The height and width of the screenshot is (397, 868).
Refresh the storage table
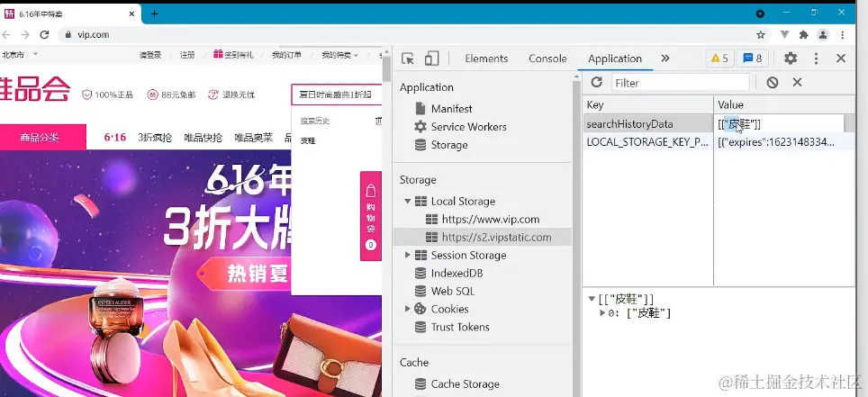596,83
